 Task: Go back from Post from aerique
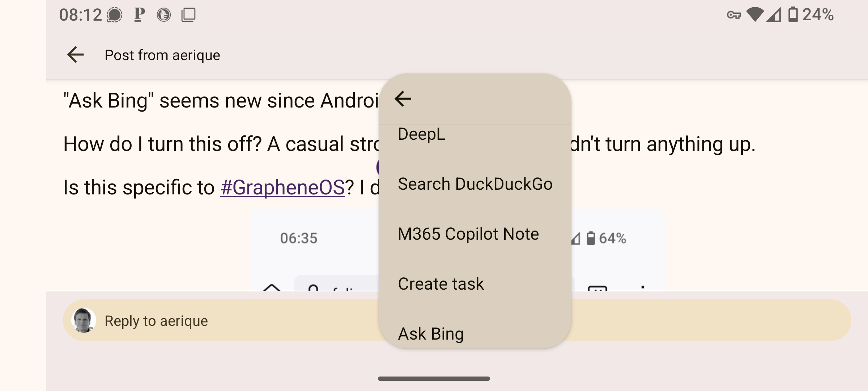[76, 55]
